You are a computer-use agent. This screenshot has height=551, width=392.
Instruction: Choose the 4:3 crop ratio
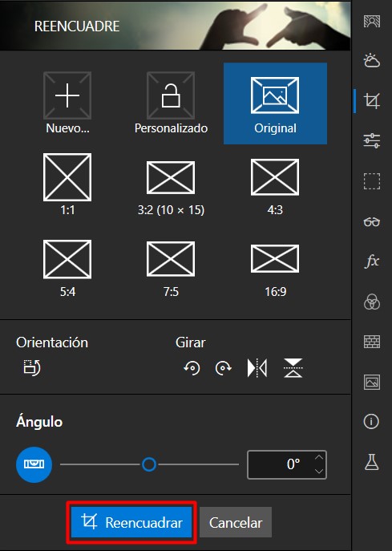[275, 187]
